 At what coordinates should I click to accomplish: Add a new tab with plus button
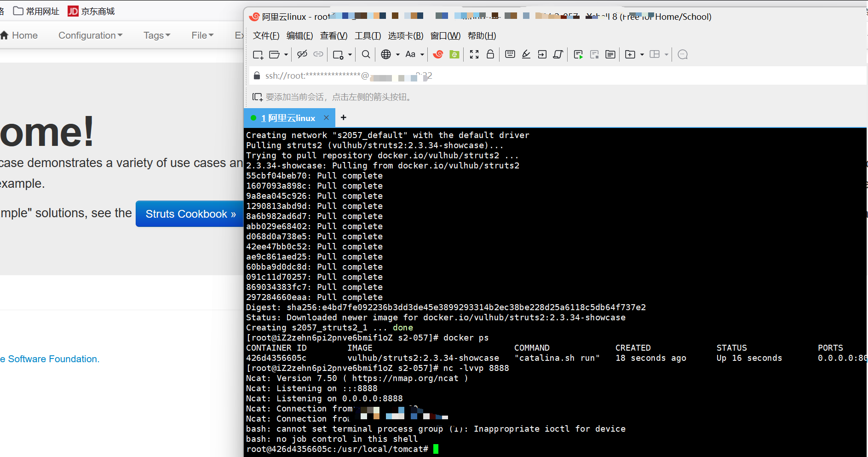343,118
